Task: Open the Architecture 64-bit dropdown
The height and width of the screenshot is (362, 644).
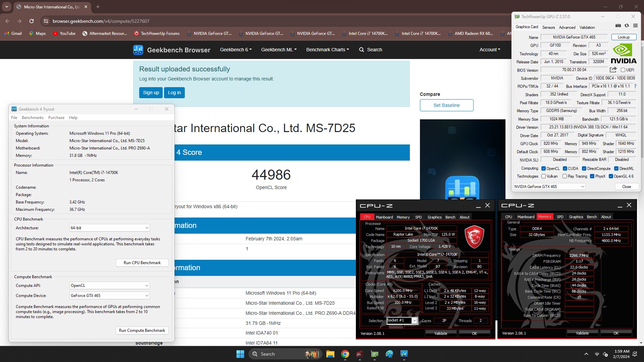Action: click(x=109, y=228)
